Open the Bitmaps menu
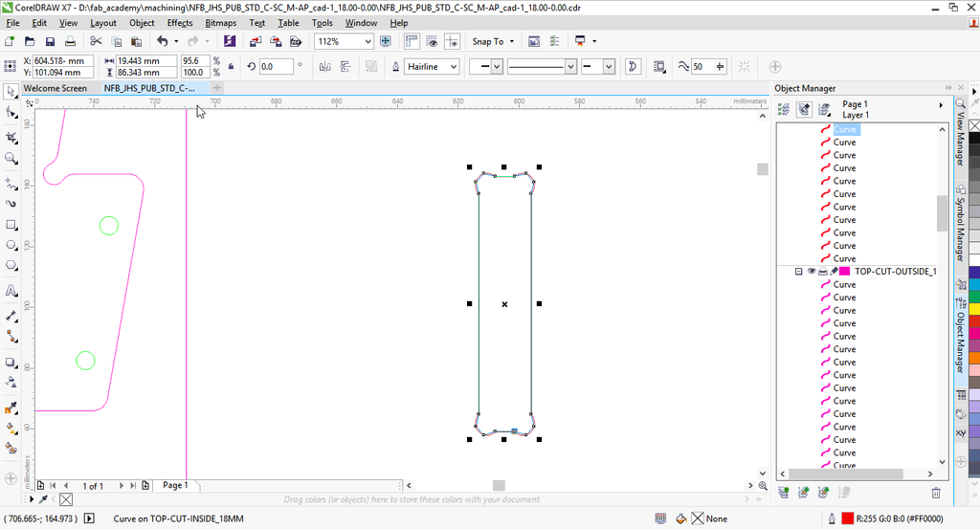 [x=221, y=23]
